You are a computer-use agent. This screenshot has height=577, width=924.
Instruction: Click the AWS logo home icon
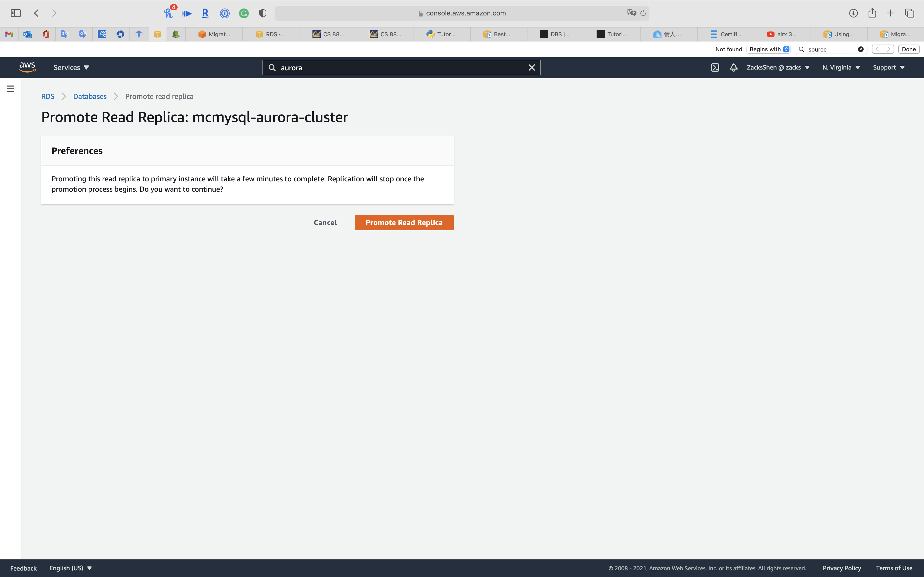[x=27, y=67]
